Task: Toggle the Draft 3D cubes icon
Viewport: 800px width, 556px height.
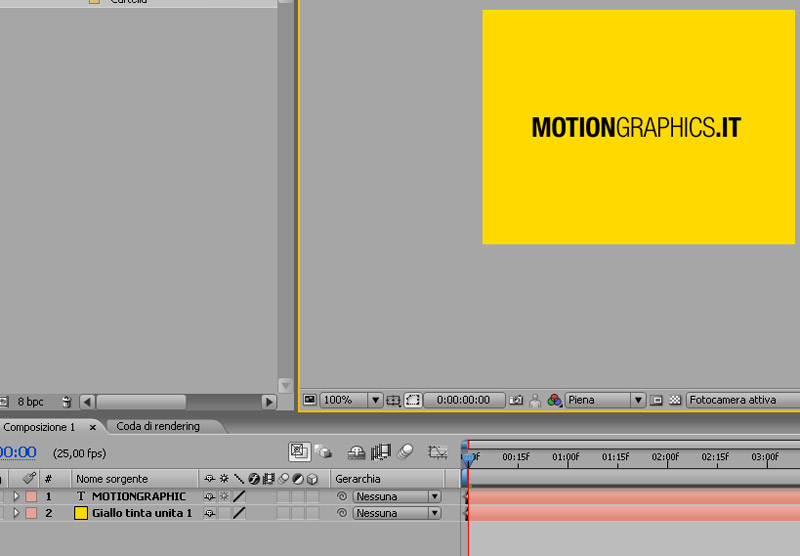Action: pyautogui.click(x=323, y=451)
